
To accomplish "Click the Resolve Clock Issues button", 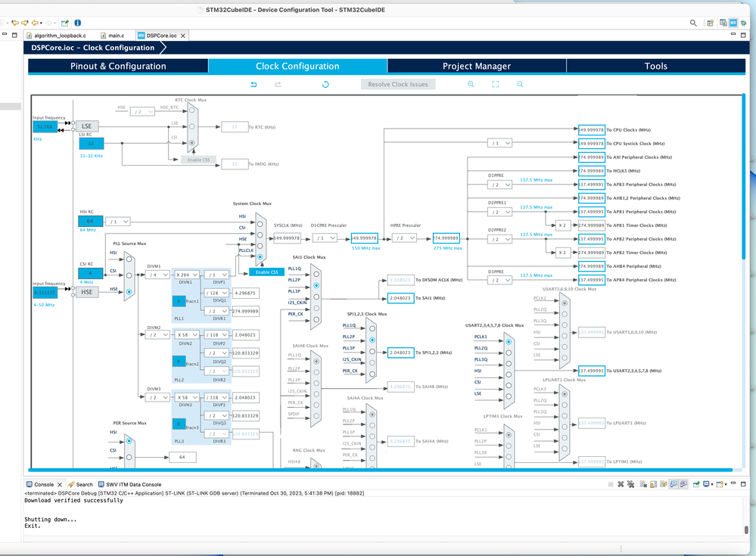I will [398, 84].
